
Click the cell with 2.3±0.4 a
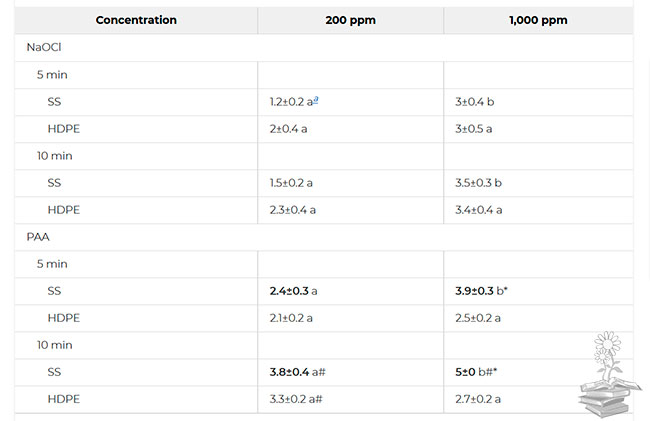point(292,210)
